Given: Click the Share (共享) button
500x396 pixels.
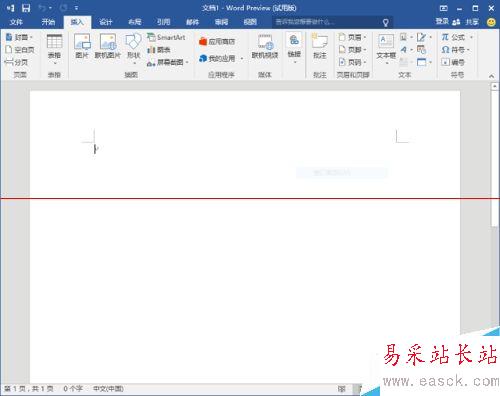Looking at the screenshot, I should (x=466, y=22).
